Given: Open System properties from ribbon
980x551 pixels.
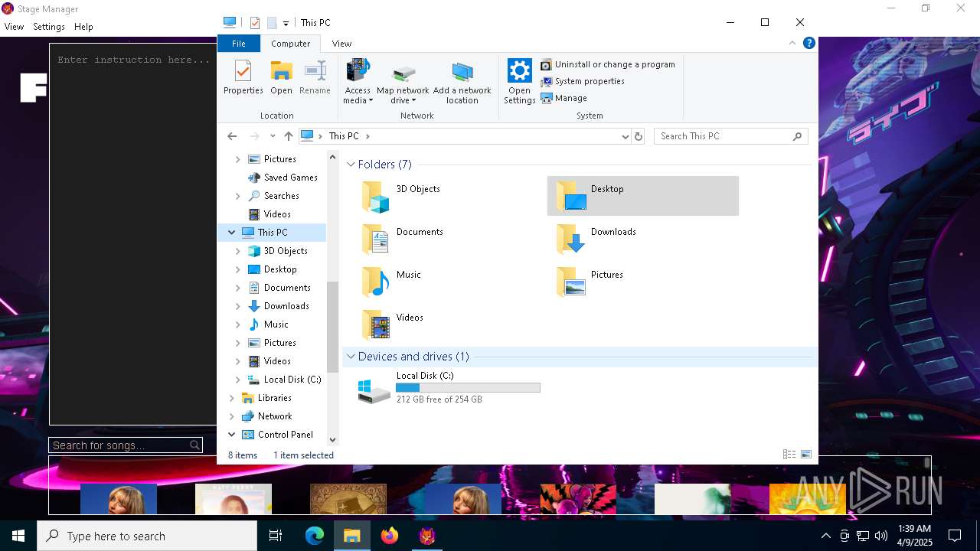Looking at the screenshot, I should point(583,81).
